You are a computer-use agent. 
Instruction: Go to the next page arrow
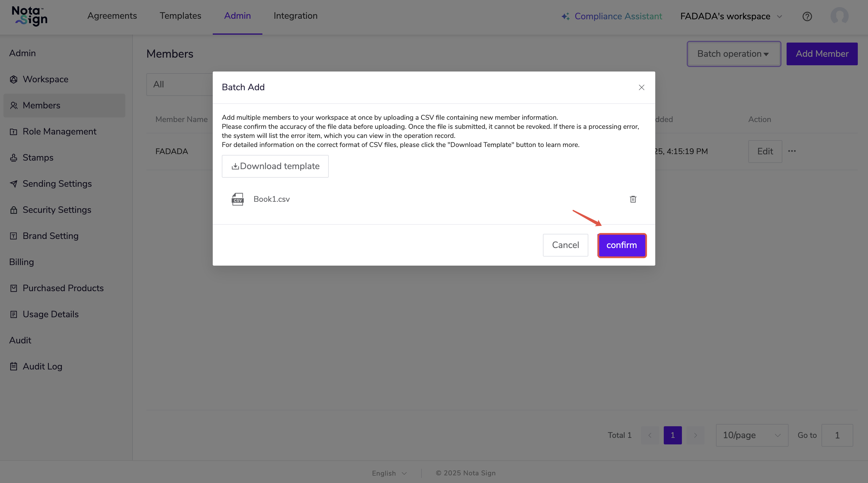coord(695,435)
